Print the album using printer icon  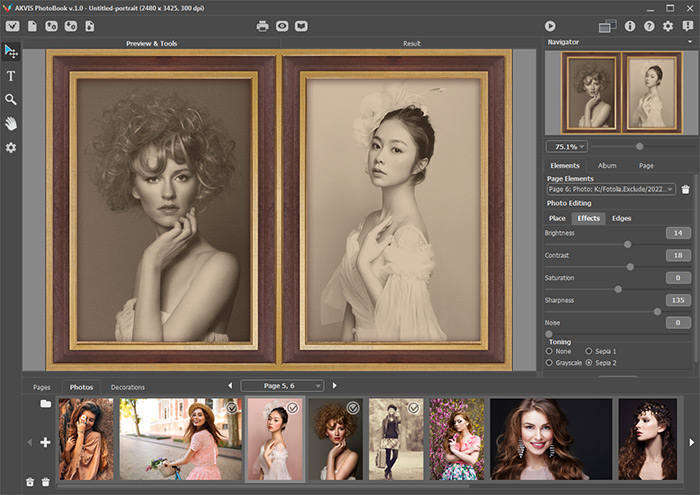click(x=262, y=26)
